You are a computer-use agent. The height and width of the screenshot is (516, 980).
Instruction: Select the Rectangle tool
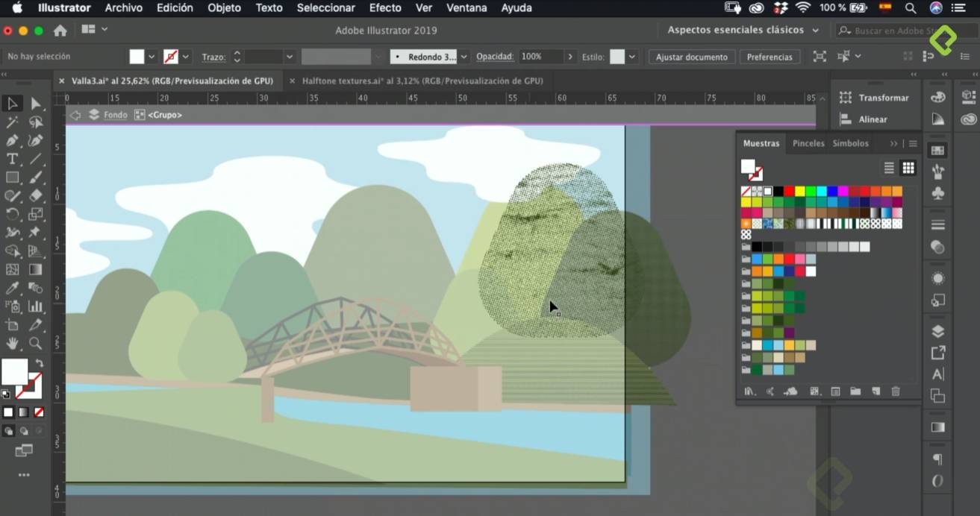tap(12, 177)
